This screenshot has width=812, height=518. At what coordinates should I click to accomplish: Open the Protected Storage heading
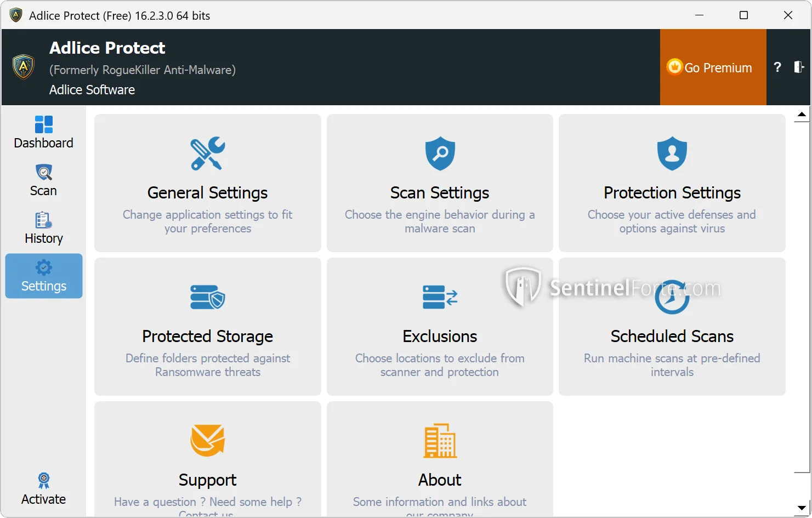point(208,337)
